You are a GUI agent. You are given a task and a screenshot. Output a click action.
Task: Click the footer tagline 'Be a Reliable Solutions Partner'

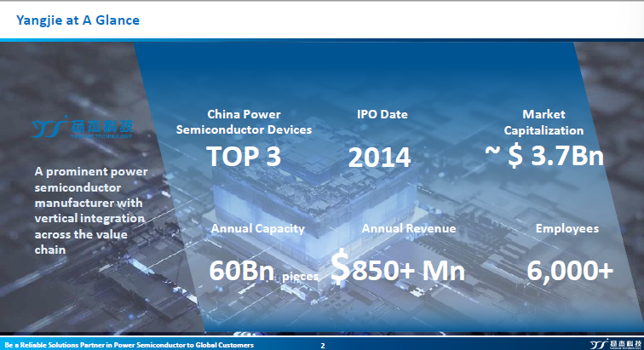point(129,345)
